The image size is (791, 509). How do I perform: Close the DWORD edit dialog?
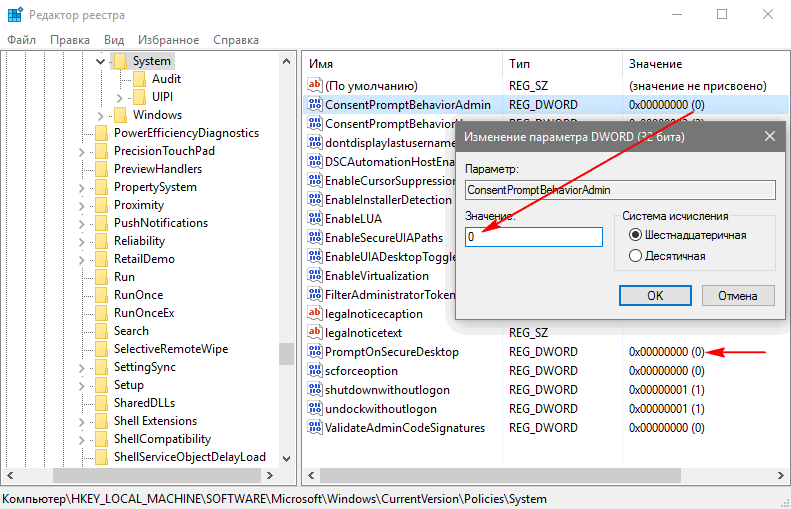pos(768,136)
